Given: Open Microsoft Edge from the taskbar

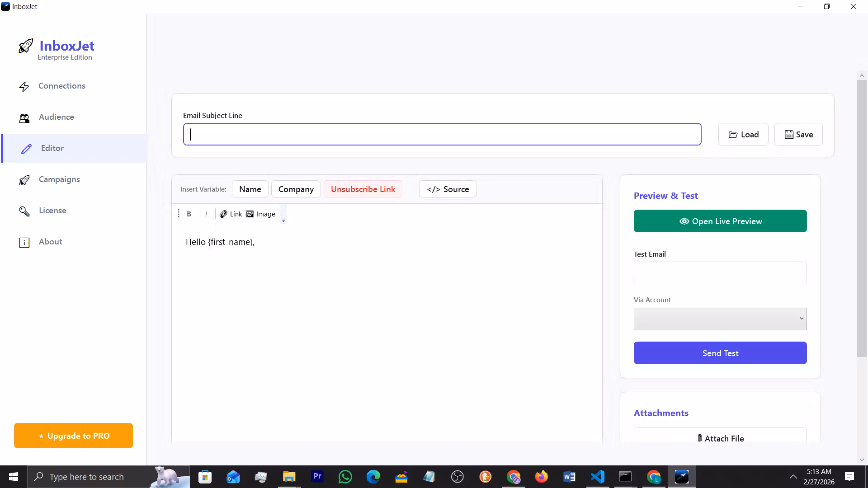Looking at the screenshot, I should tap(373, 477).
